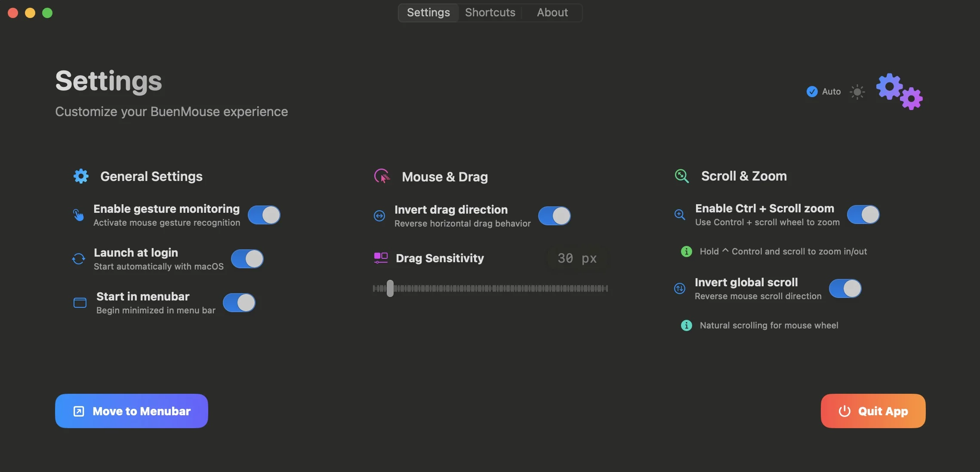Click the Drag Sensitivity icon

[381, 258]
